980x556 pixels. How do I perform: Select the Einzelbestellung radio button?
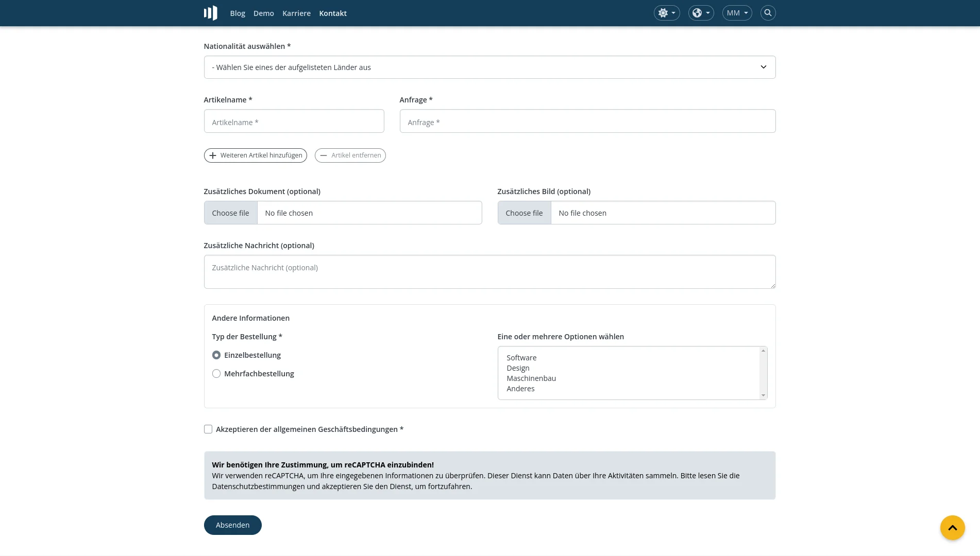(216, 355)
